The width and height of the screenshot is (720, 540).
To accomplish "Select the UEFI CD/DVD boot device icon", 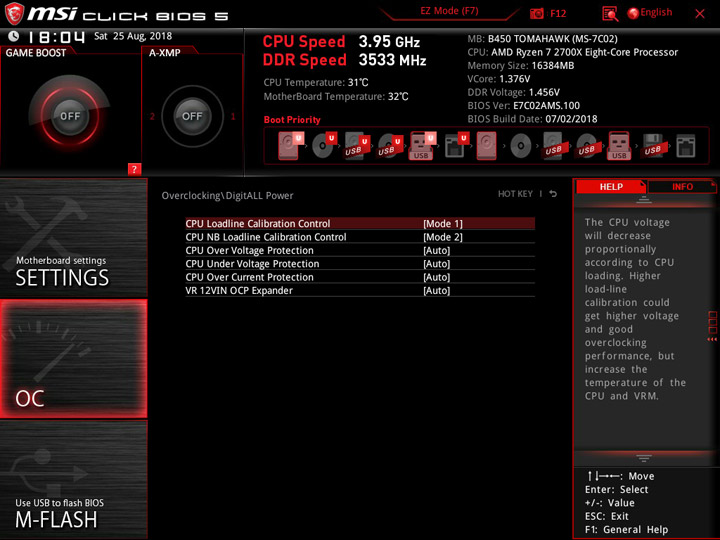I will pyautogui.click(x=324, y=146).
